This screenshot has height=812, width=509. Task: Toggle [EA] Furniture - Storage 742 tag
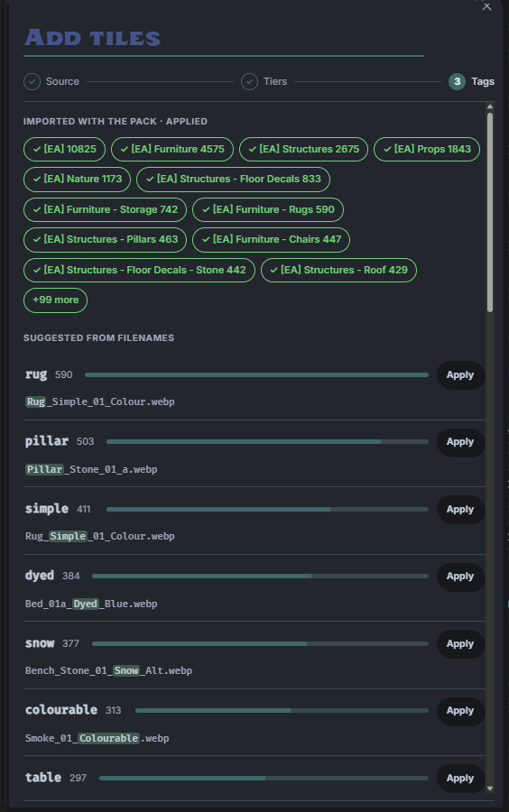(x=105, y=209)
